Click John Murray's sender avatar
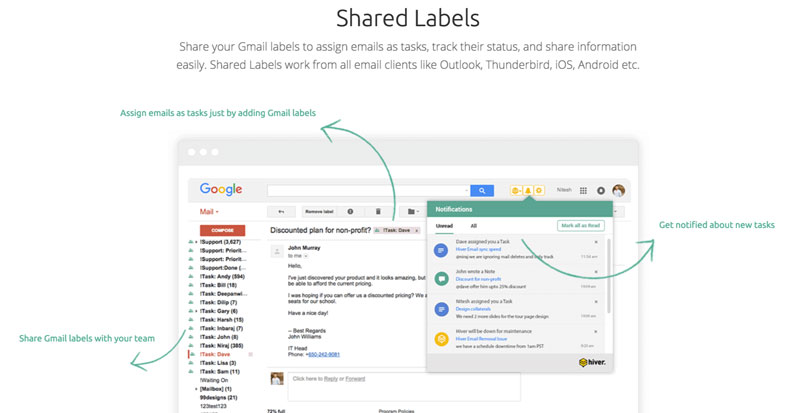Screen dimensions: 800x413 [x=277, y=251]
